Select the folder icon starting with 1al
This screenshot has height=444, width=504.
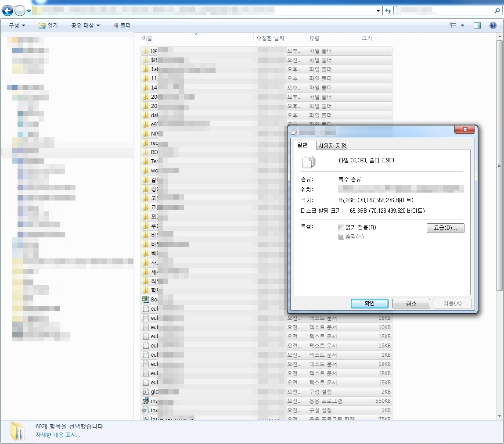click(146, 69)
